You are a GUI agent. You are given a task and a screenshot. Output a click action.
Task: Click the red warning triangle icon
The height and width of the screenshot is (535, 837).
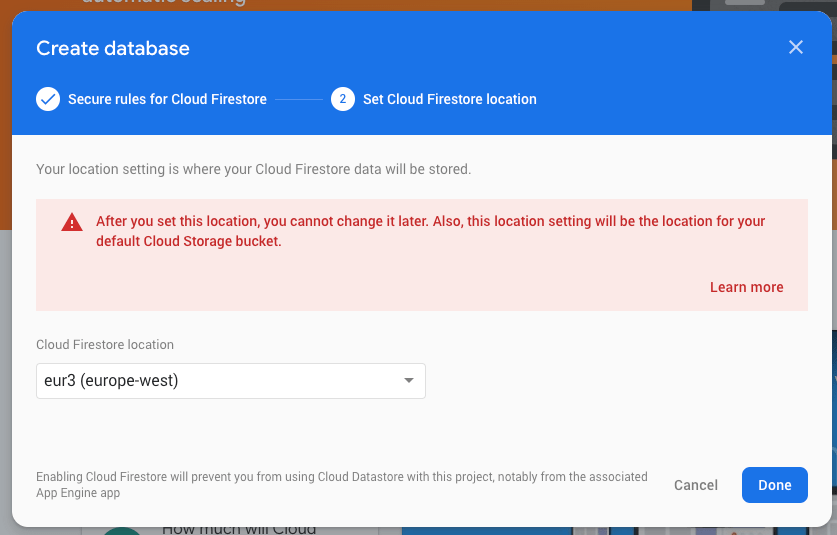[71, 222]
